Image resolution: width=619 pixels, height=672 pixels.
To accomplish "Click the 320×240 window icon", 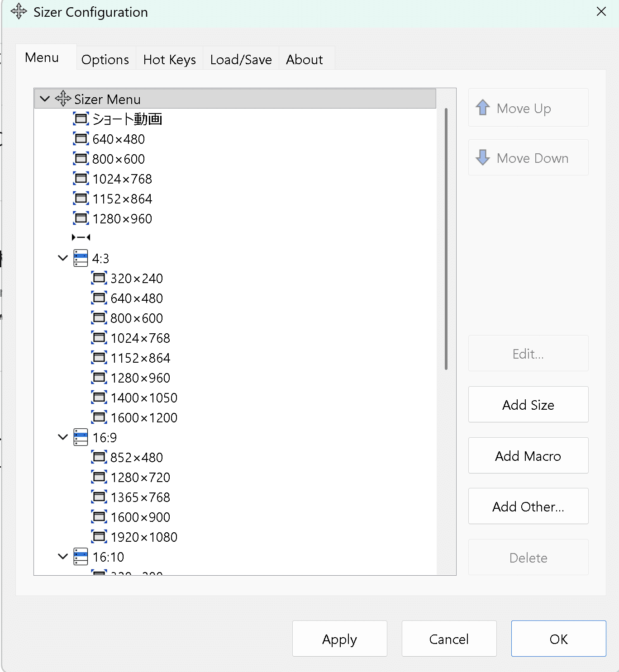I will (99, 278).
